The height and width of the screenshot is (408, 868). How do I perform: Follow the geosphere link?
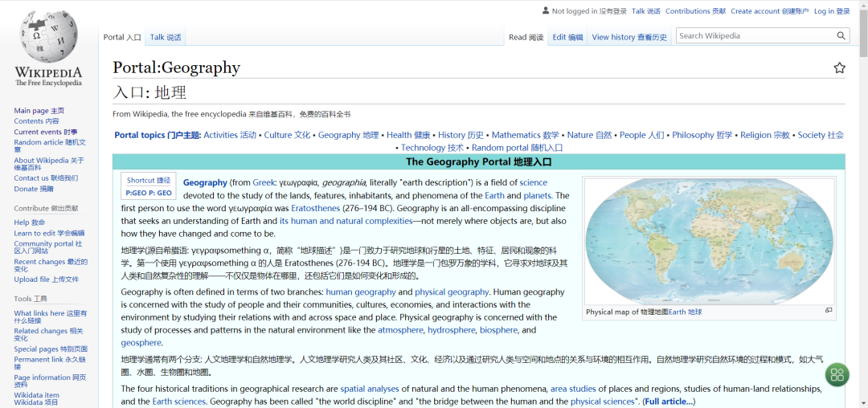click(141, 343)
